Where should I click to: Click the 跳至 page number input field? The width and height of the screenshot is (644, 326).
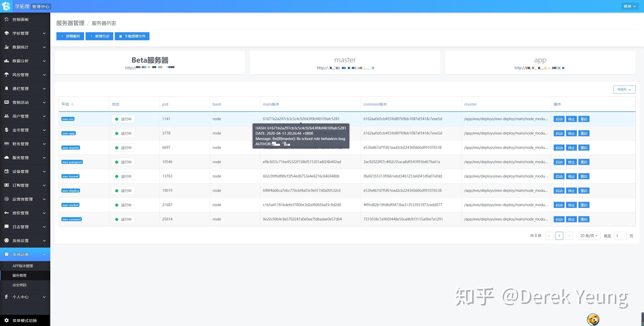620,236
